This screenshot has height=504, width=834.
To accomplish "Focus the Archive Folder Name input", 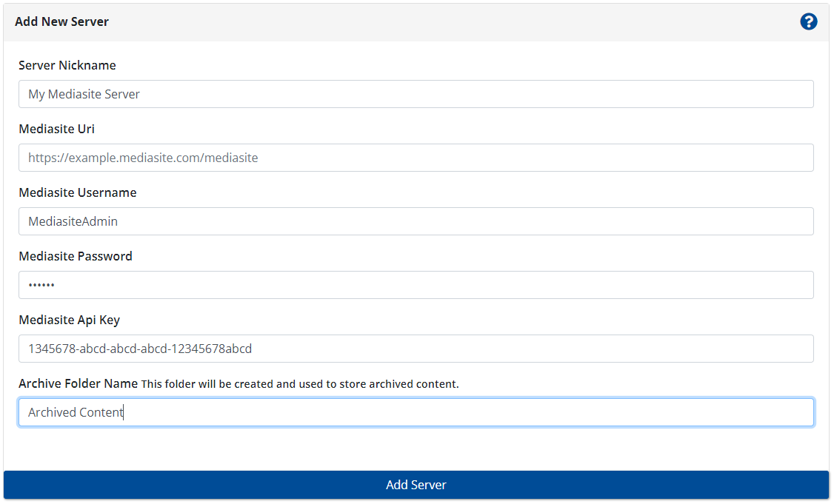I will [x=416, y=412].
